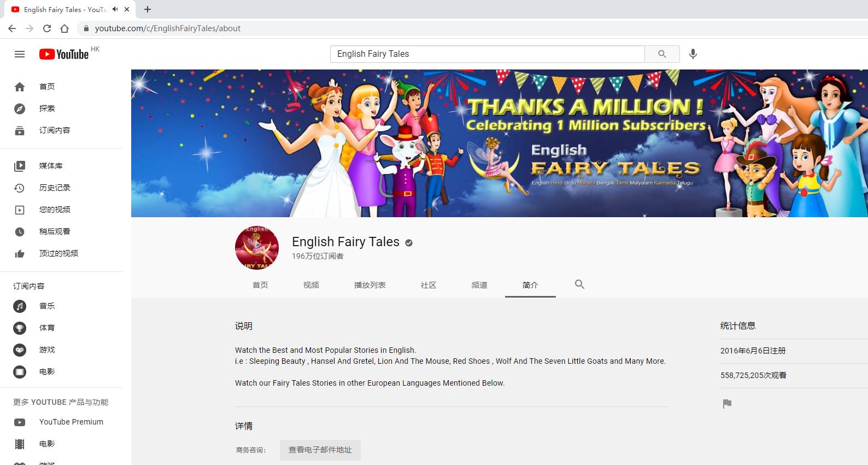Start voice search with microphone icon
This screenshot has height=465, width=868.
point(693,54)
